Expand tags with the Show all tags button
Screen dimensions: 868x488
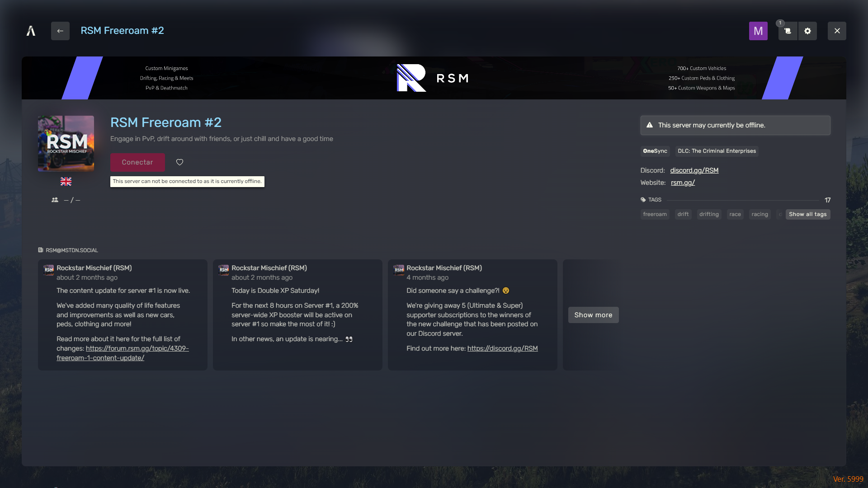[x=807, y=214]
